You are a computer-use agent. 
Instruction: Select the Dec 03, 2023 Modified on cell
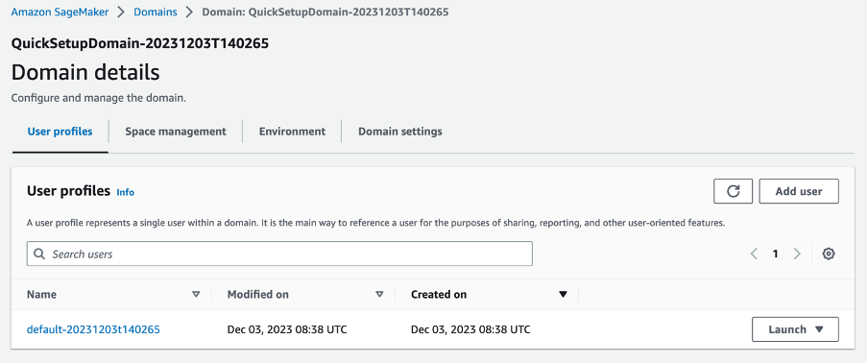pos(287,329)
